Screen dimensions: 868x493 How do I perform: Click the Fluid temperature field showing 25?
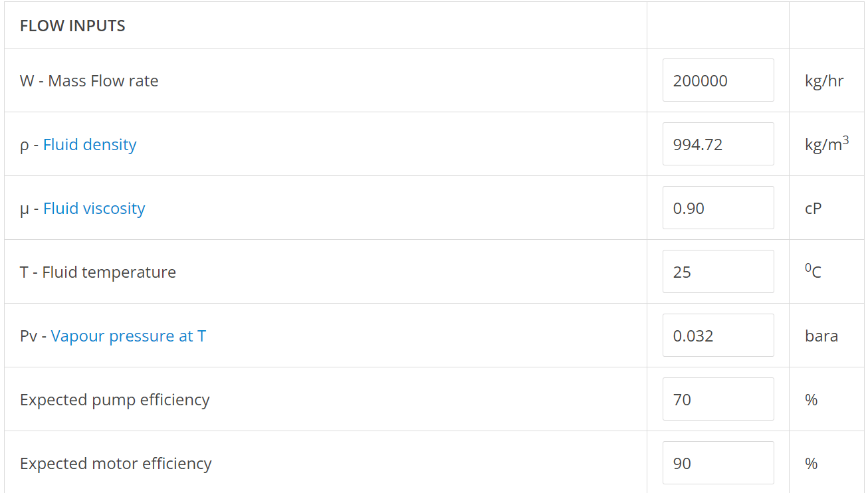point(718,272)
